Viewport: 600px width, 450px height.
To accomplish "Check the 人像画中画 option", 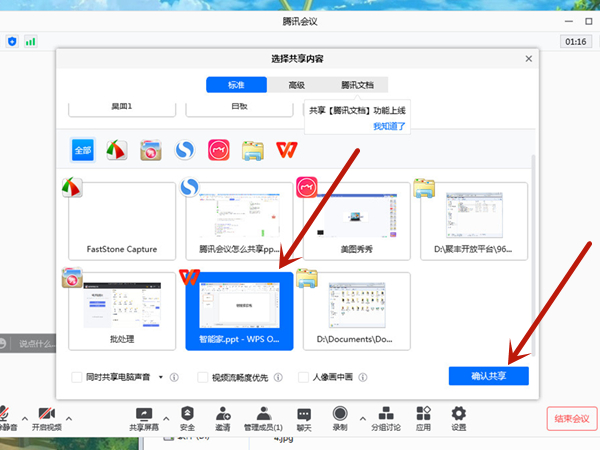I will tap(304, 377).
